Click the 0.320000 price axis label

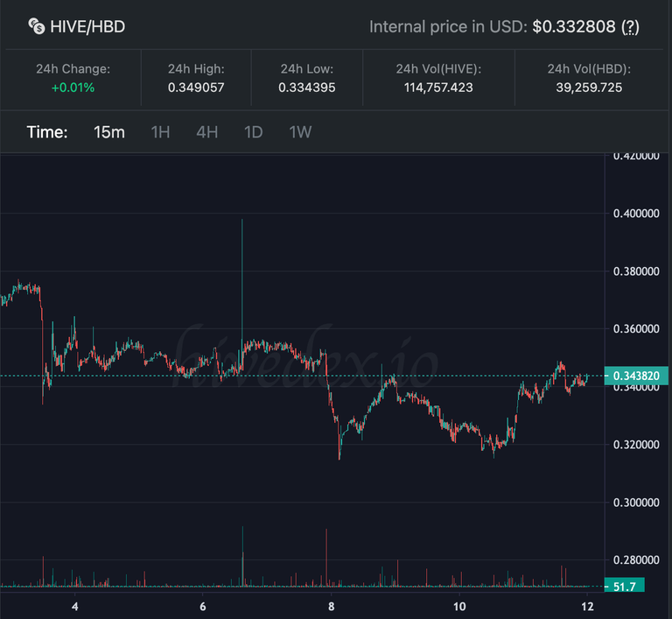(x=636, y=445)
